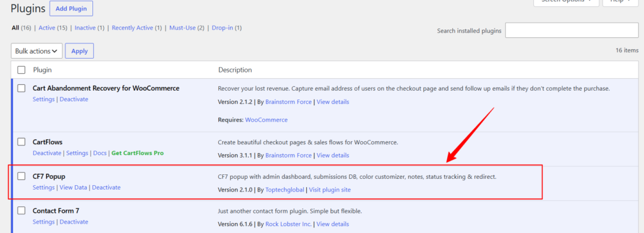Open the Bulk actions dropdown

pyautogui.click(x=37, y=51)
